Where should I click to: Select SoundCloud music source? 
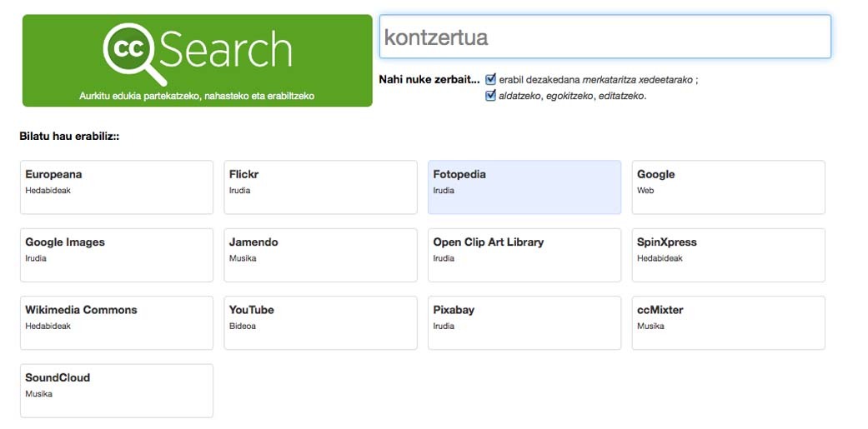(x=117, y=391)
